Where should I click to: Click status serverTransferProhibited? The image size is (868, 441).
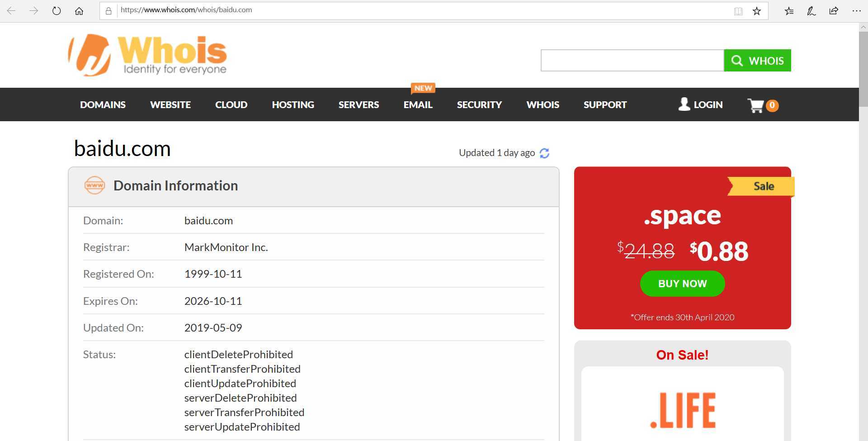(244, 413)
